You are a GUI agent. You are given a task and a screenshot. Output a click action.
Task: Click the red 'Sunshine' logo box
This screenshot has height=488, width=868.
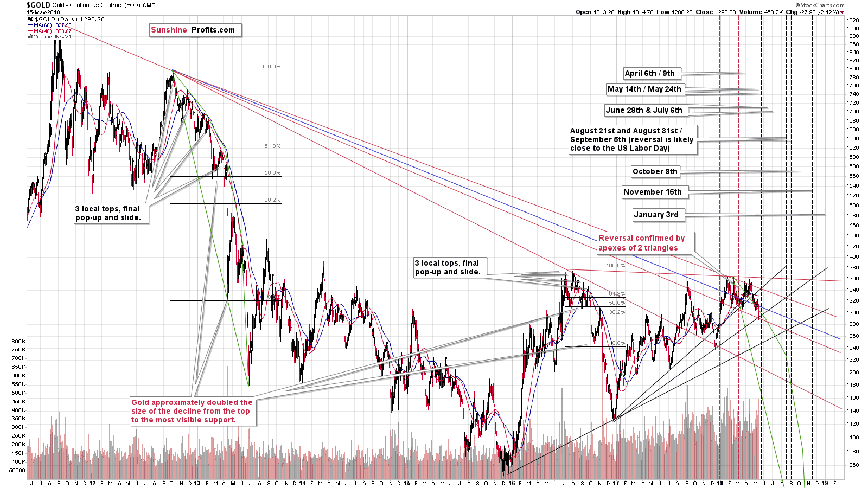click(x=169, y=30)
